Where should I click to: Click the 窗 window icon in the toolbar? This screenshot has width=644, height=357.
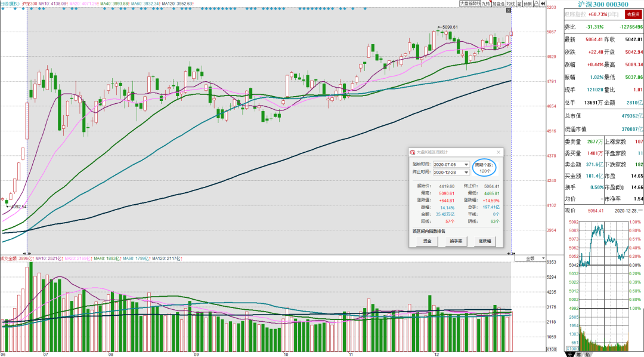click(x=519, y=4)
